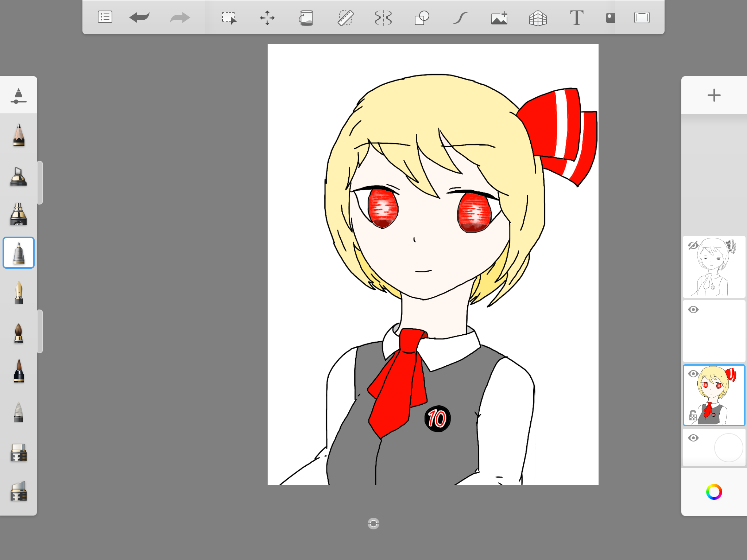The image size is (747, 560).
Task: Enable the symmetry tool
Action: pyautogui.click(x=383, y=17)
